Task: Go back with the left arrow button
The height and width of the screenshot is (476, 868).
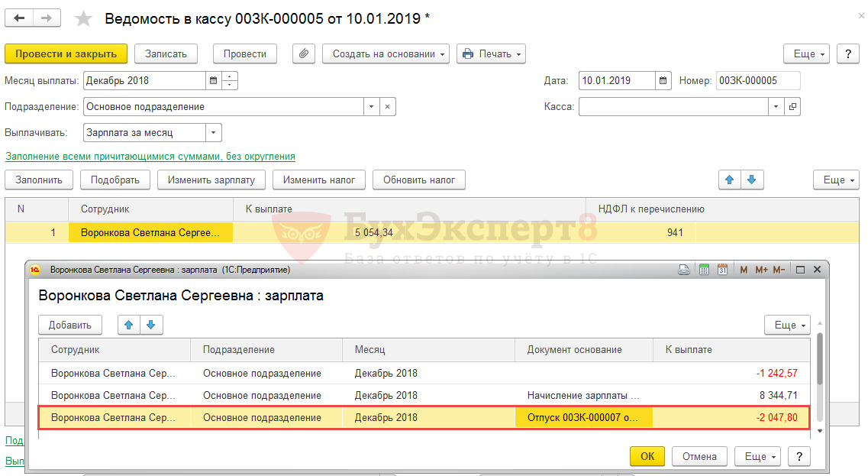Action: [x=19, y=18]
